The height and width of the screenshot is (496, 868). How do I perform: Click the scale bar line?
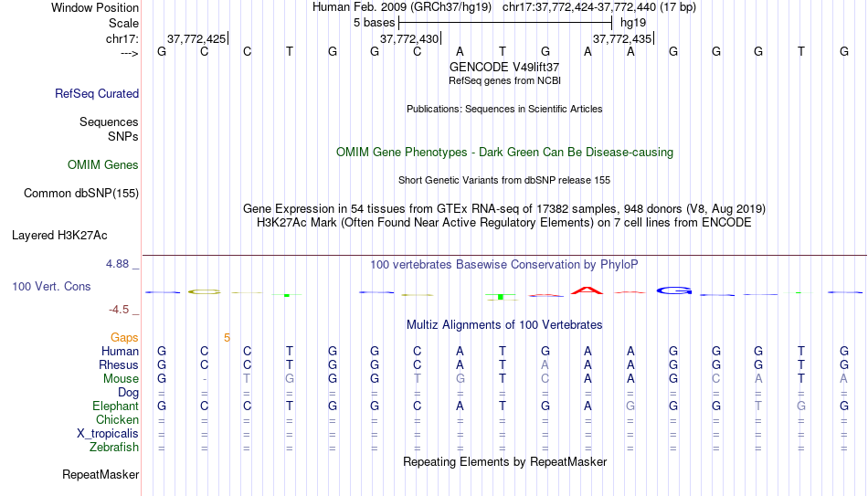click(x=505, y=23)
